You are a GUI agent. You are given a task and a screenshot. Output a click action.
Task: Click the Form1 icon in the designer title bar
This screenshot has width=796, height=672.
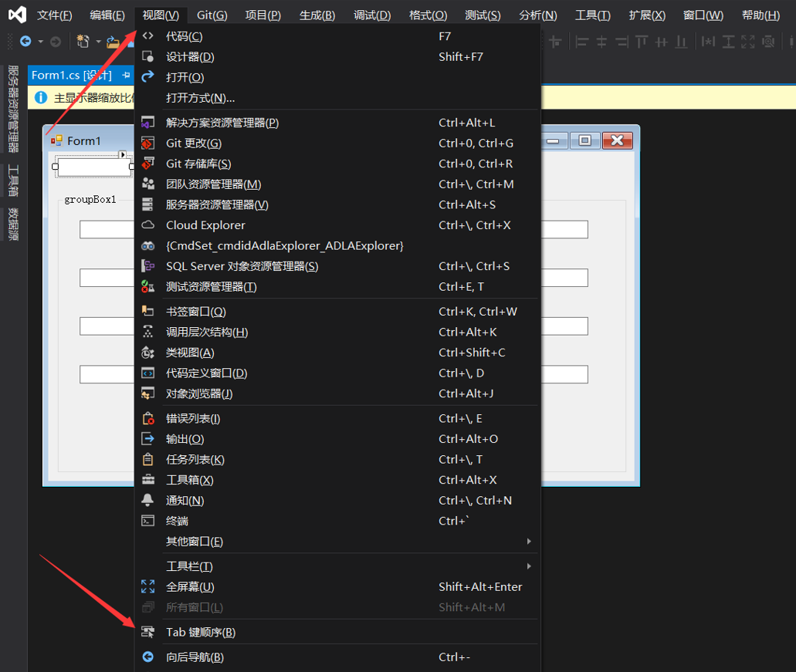tap(56, 140)
